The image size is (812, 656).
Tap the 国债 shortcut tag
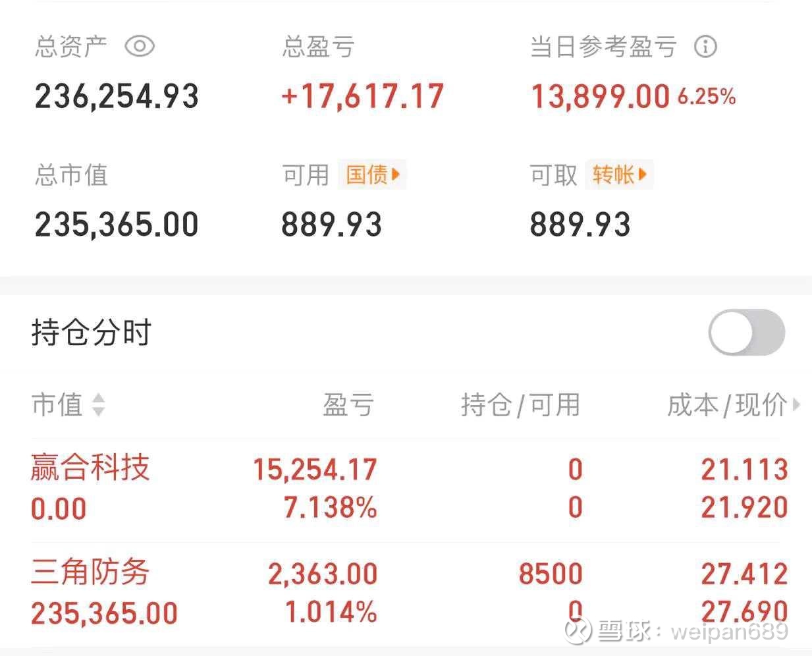[x=372, y=175]
